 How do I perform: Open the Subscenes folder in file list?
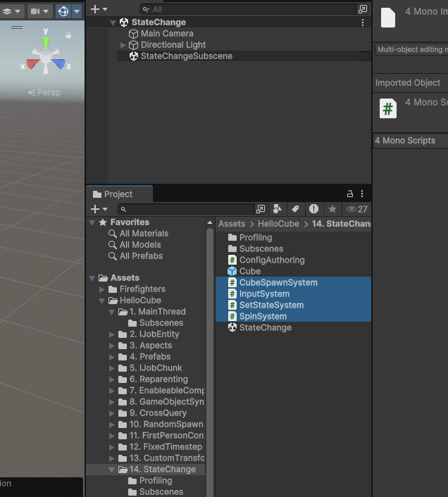coord(256,249)
